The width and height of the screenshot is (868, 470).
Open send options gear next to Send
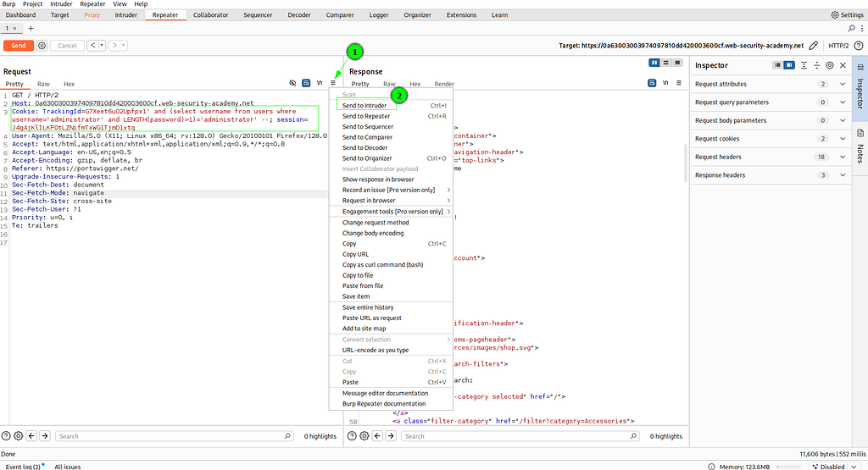[x=42, y=46]
